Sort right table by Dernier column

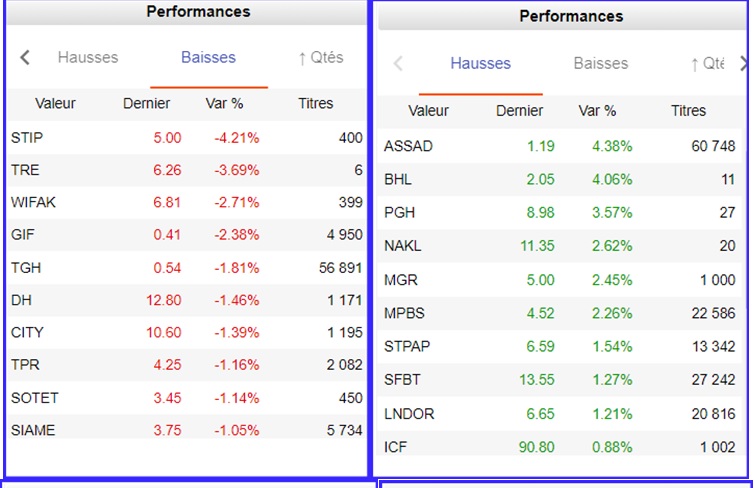(519, 111)
